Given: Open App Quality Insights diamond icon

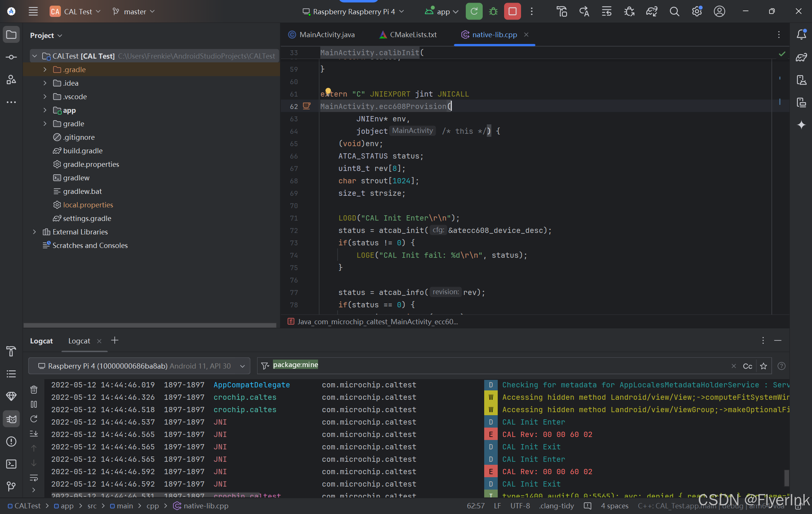Looking at the screenshot, I should click(11, 396).
